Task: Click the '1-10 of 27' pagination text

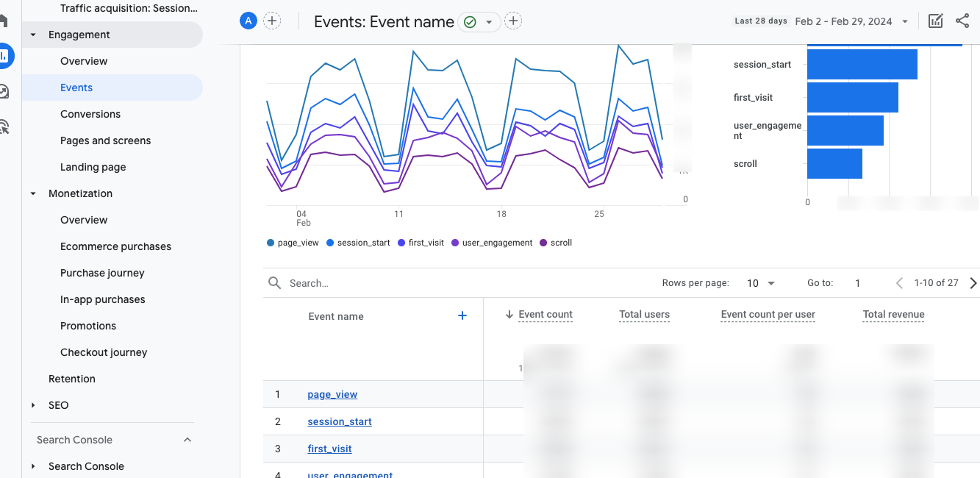Action: click(936, 283)
